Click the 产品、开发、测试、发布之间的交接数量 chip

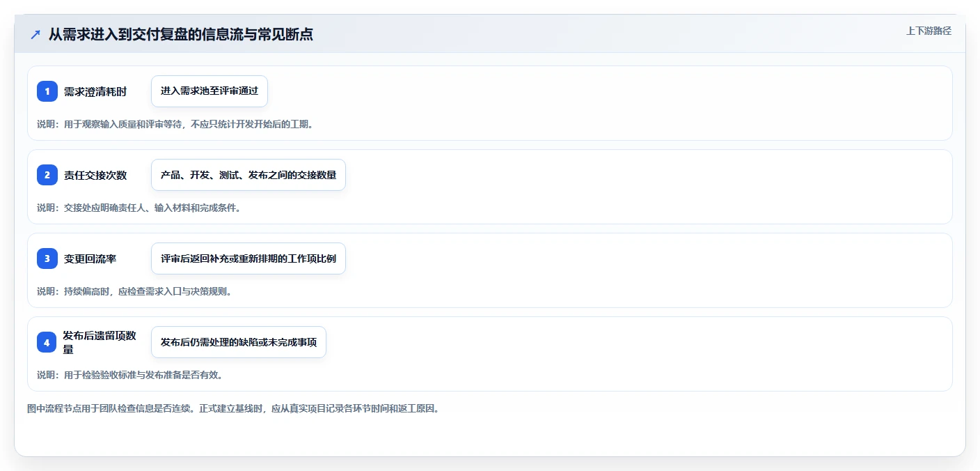[x=248, y=175]
